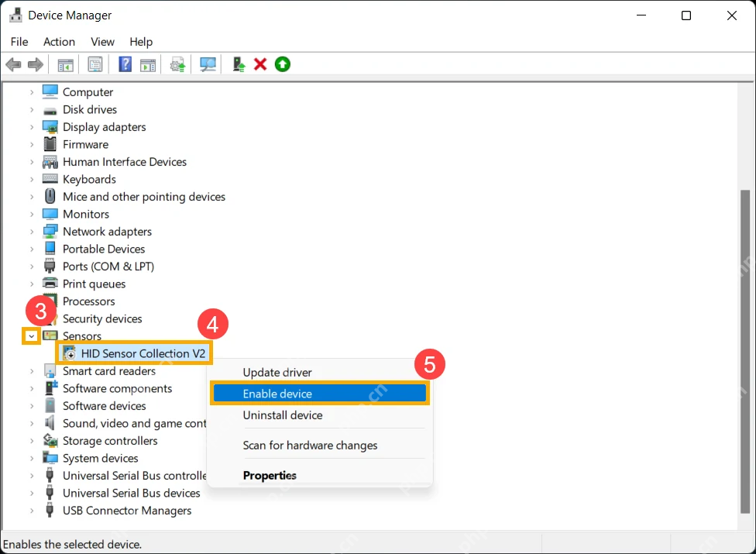
Task: Click the Mice and other pointing devices icon
Action: [x=50, y=196]
